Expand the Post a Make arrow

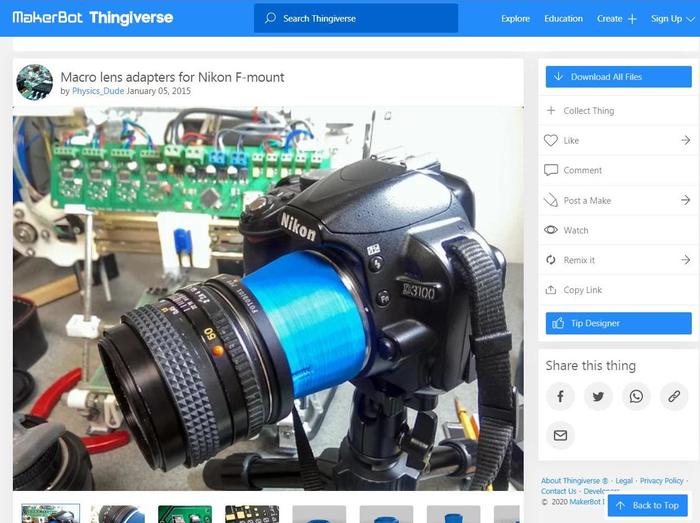click(x=685, y=200)
